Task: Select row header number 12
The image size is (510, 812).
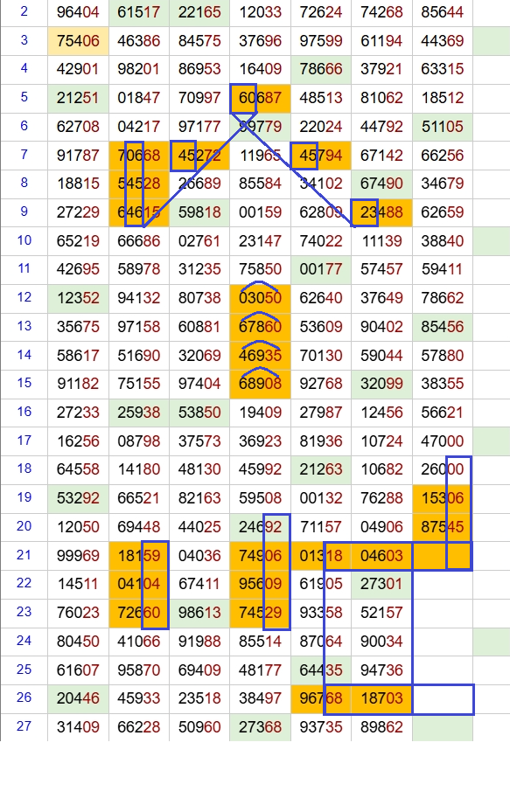Action: click(x=24, y=298)
